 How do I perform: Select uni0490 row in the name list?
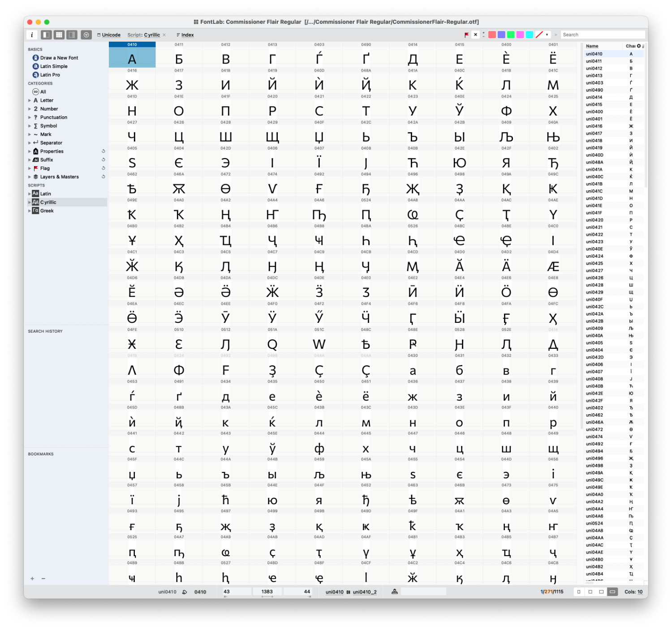click(x=614, y=90)
